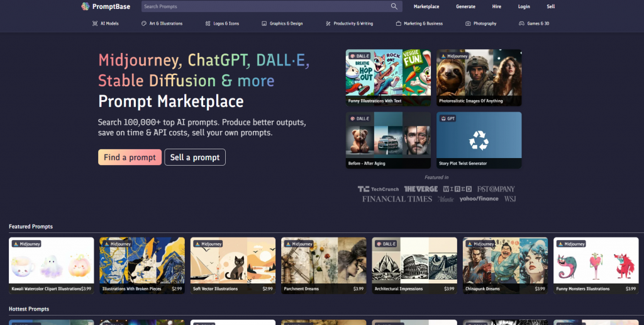Screen dimensions: 644x325
Task: Click the Photography camera icon
Action: coord(468,23)
